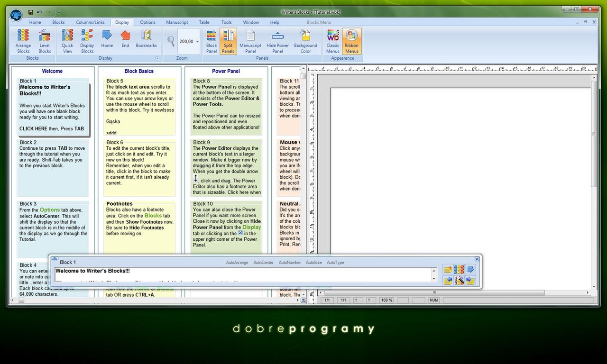Close the Power Panel with its X
The width and height of the screenshot is (607, 364).
(x=477, y=259)
